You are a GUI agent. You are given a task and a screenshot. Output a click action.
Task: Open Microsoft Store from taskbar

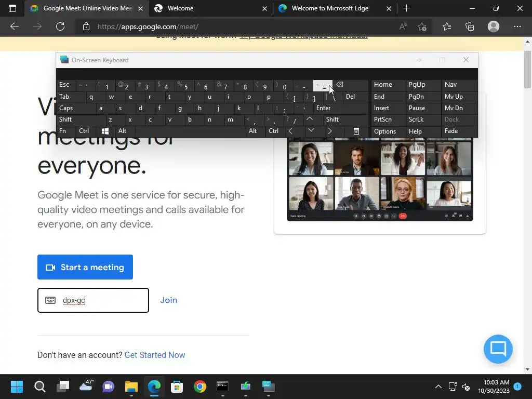tap(177, 387)
